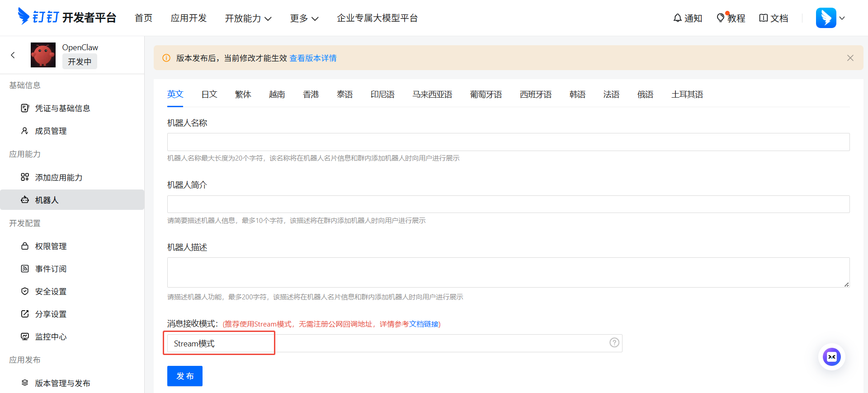The height and width of the screenshot is (393, 868).
Task: Open the 查看版本详情 link
Action: (x=313, y=58)
